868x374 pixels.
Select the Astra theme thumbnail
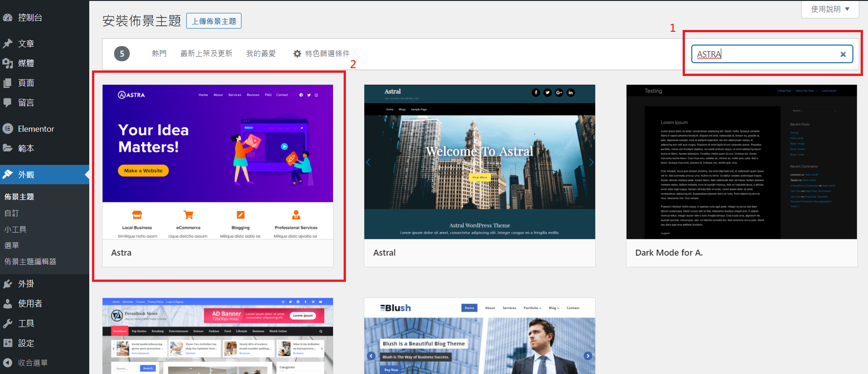coord(218,162)
